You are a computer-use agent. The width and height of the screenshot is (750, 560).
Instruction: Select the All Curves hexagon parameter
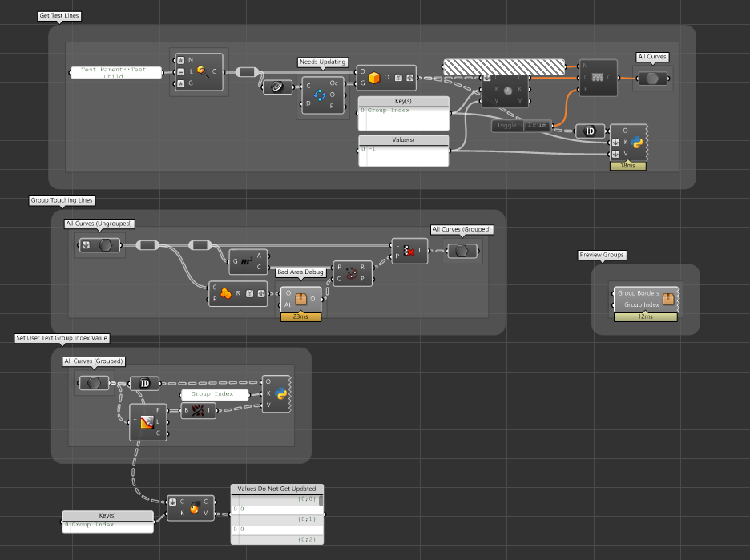pos(652,79)
